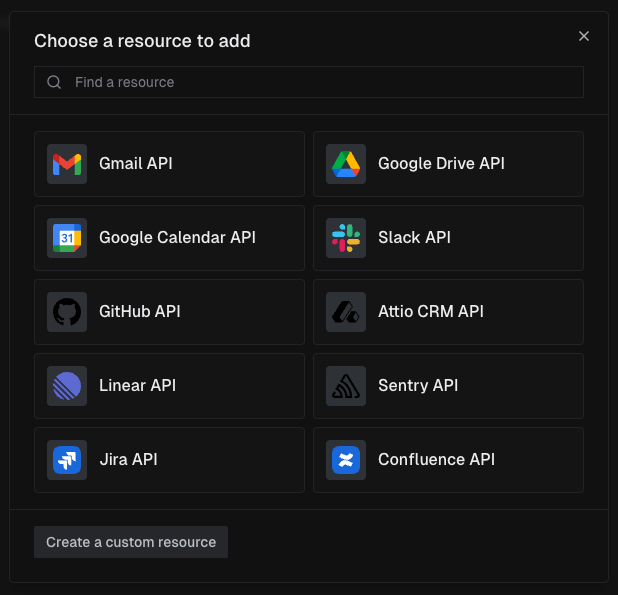Choose Google Drive API text
Screen dimensions: 618x595
pos(441,164)
